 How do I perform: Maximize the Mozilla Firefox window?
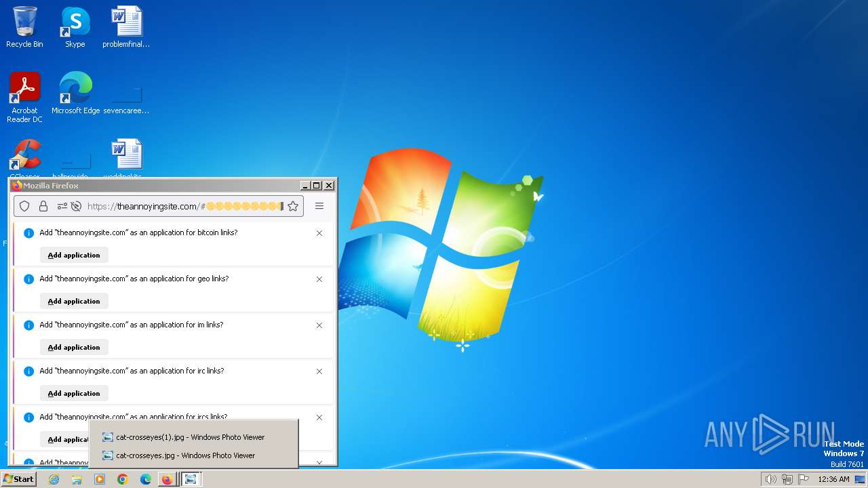(317, 186)
